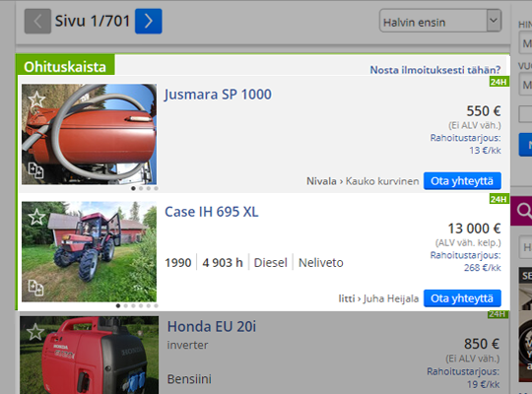Screen dimensions: 532x394
Task: Select second image dot under Case IH photo
Action: coord(125,305)
